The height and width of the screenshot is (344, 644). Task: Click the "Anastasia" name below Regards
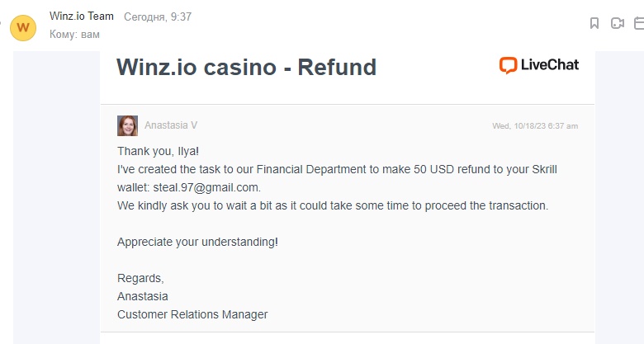143,296
